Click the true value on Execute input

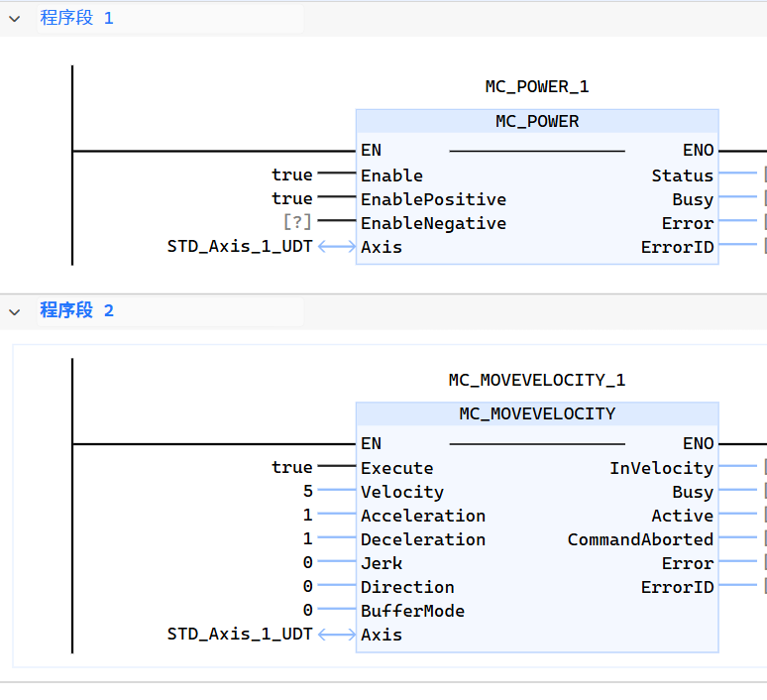point(291,467)
